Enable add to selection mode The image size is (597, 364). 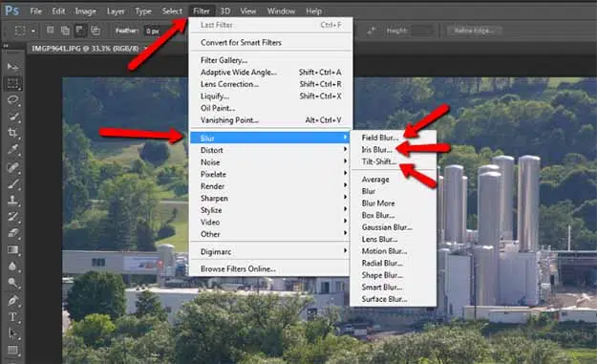point(65,30)
